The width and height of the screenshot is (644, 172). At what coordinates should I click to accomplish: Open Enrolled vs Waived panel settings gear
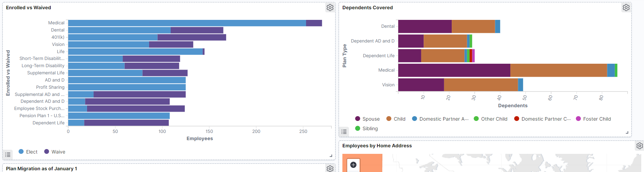330,8
